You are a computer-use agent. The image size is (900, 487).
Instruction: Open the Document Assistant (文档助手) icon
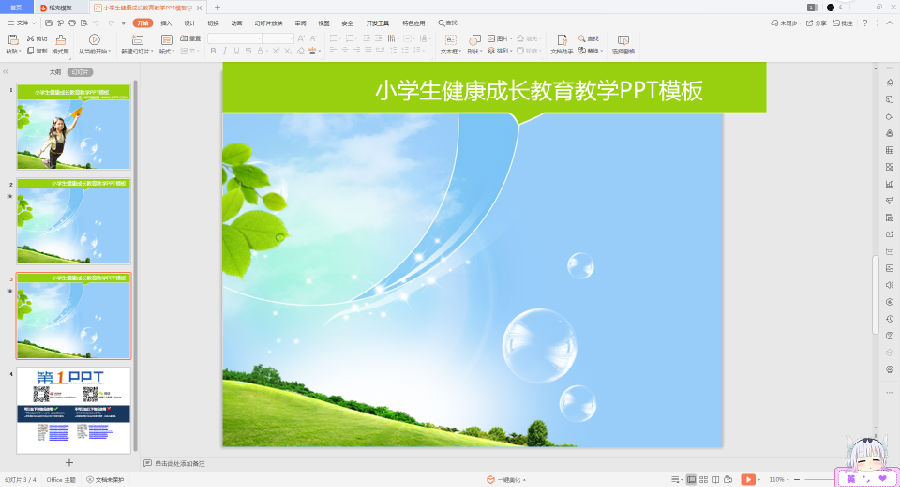562,40
